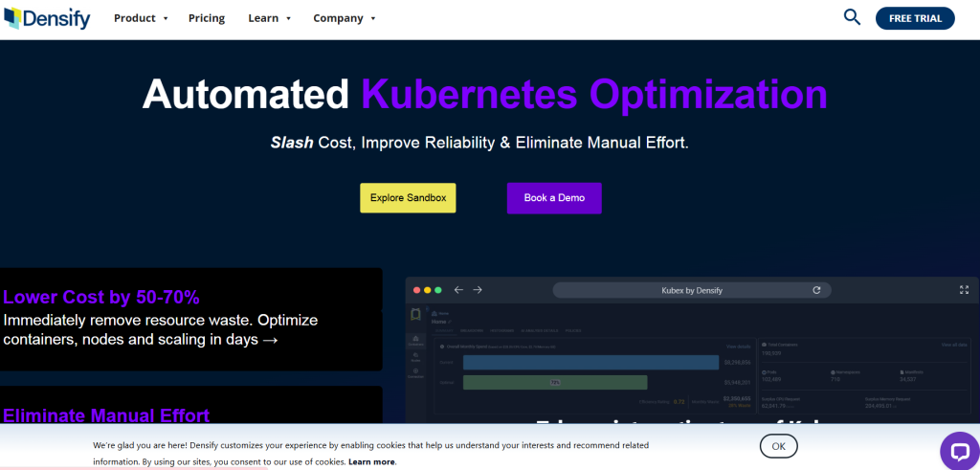Viewport: 980px width, 470px height.
Task: Click the blue Current spend bar
Action: (x=590, y=363)
